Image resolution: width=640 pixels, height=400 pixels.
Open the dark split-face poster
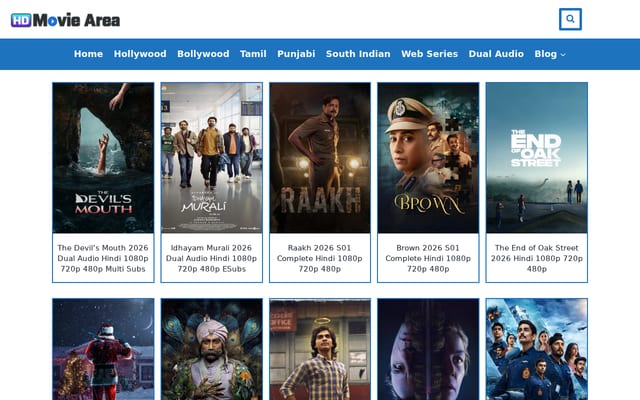(x=428, y=349)
